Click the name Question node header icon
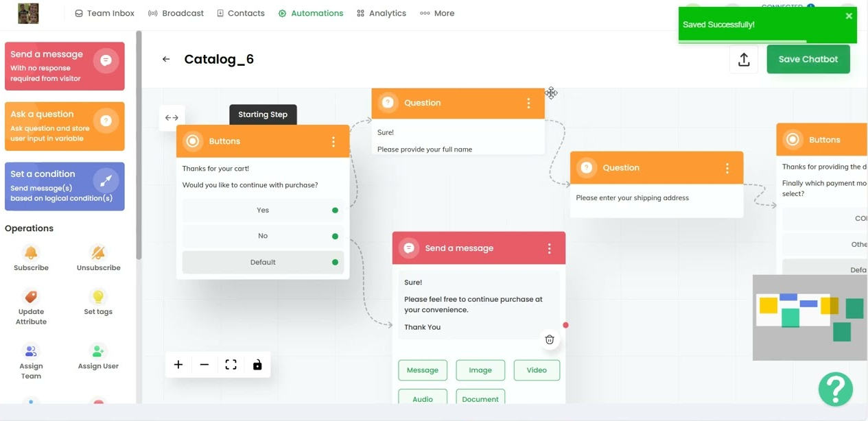The height and width of the screenshot is (421, 868). (x=388, y=103)
